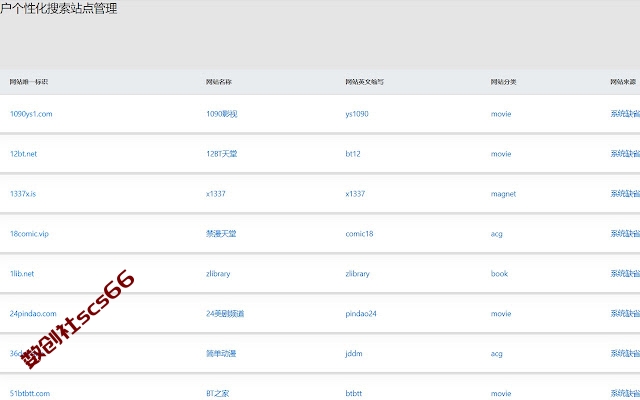Open the 24pindao.com site identifier link
The width and height of the screenshot is (640, 400).
[x=33, y=314]
